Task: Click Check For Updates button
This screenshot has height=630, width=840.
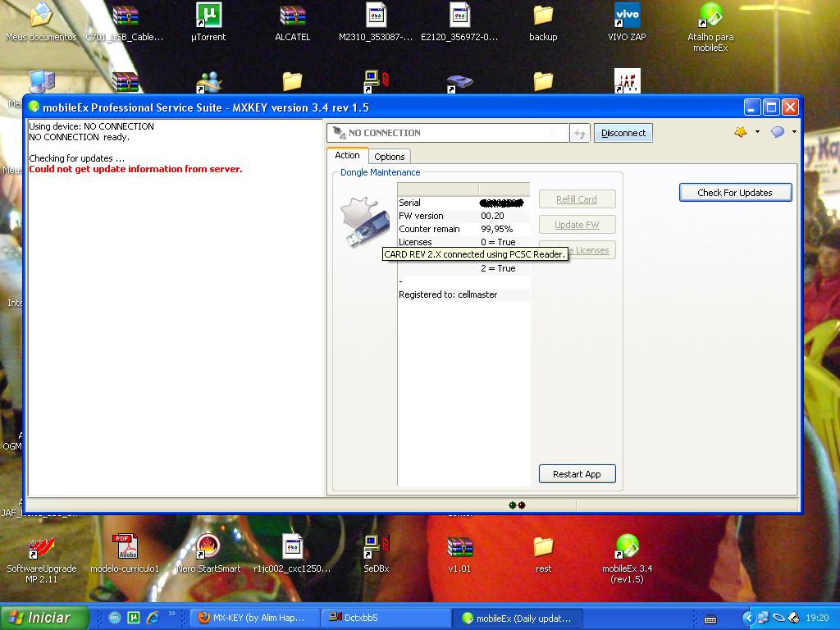Action: (x=735, y=192)
